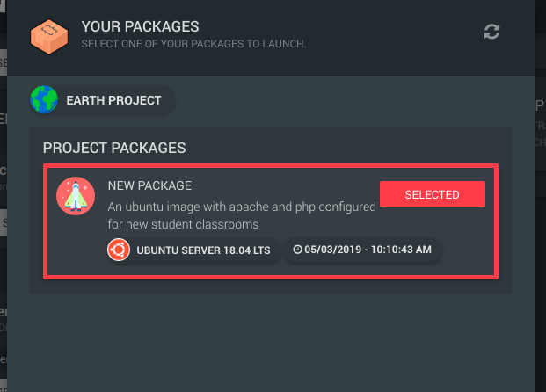546x392 pixels.
Task: Click the Ubuntu logo icon
Action: [119, 250]
